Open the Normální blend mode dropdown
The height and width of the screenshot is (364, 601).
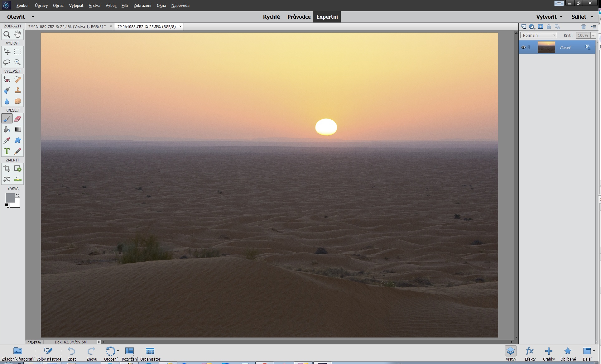[x=538, y=35]
